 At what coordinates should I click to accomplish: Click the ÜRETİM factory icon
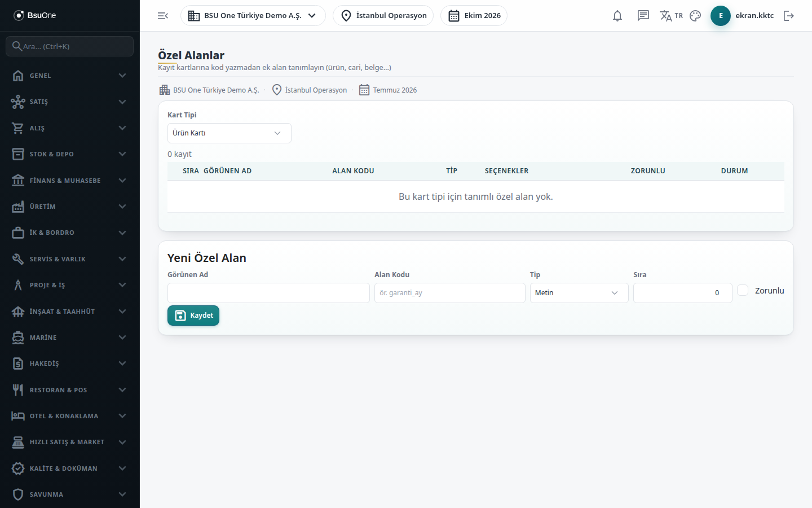coord(18,207)
